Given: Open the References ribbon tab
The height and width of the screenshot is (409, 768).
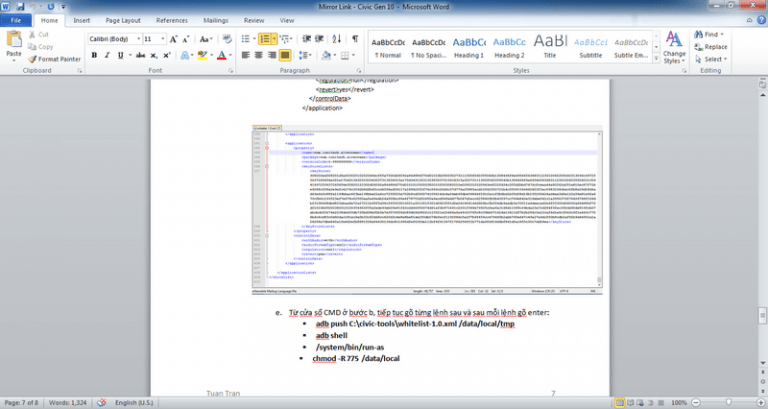Looking at the screenshot, I should [171, 19].
